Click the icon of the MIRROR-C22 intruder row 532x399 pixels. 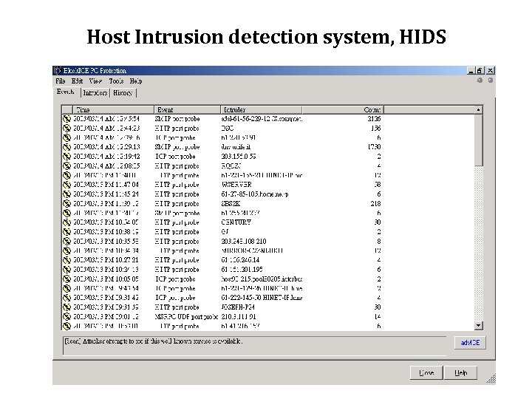click(x=66, y=250)
